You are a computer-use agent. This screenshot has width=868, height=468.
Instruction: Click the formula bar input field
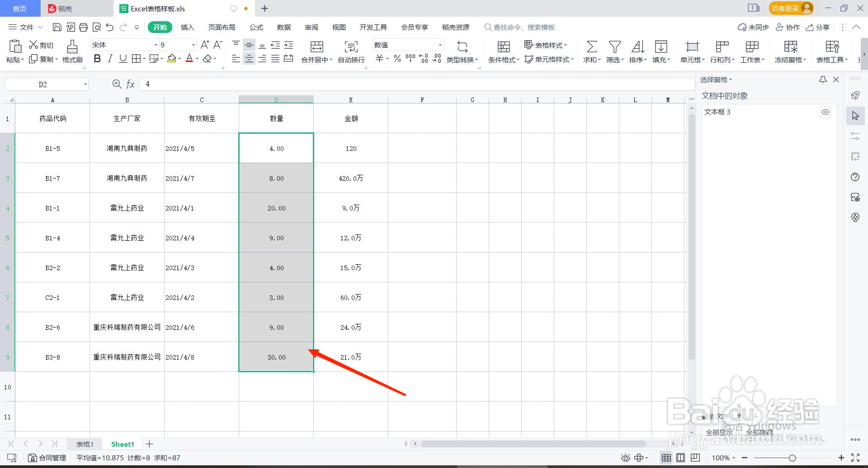click(x=417, y=84)
